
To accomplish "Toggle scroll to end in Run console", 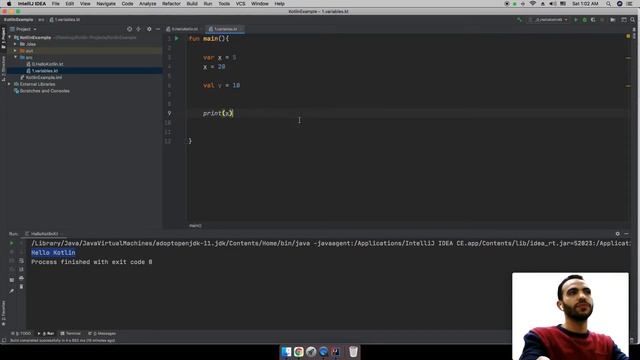I will 21,269.
